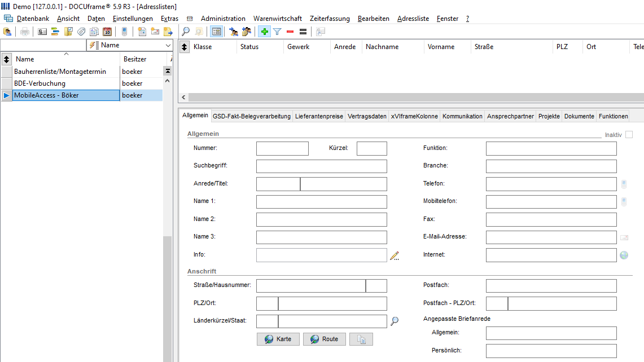Screen dimensions: 644x362
Task: Open the calendar icon in toolbar
Action: pyautogui.click(x=107, y=32)
